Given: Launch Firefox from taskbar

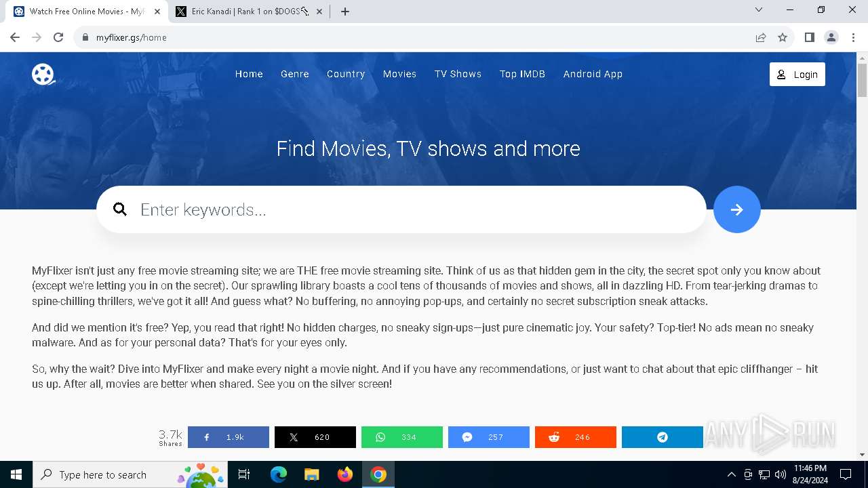Looking at the screenshot, I should coord(345,474).
